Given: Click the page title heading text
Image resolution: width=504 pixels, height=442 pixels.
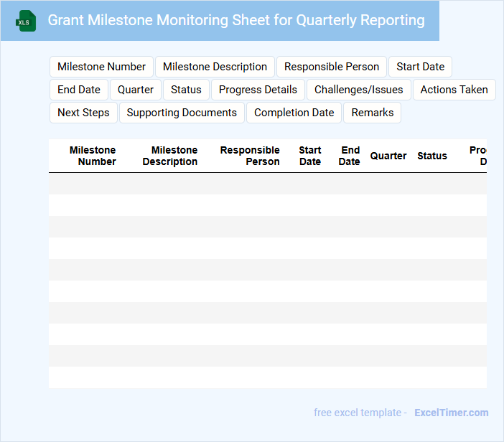Looking at the screenshot, I should tap(236, 20).
